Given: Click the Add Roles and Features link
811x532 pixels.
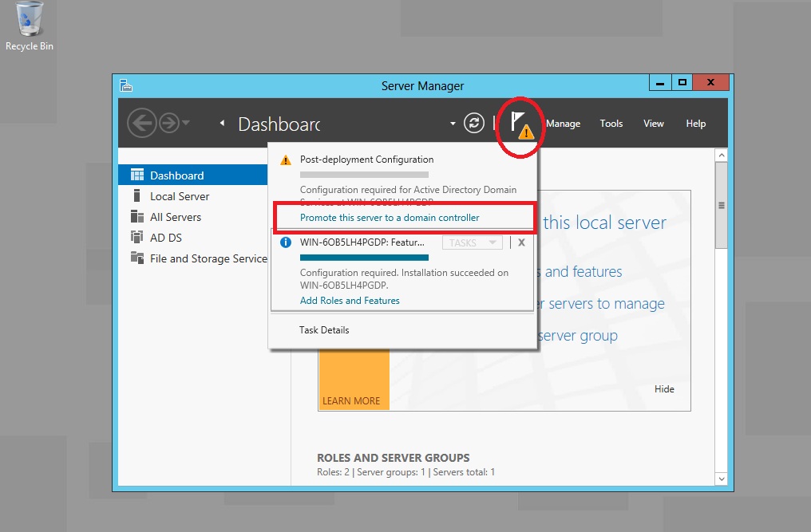Looking at the screenshot, I should coord(350,301).
